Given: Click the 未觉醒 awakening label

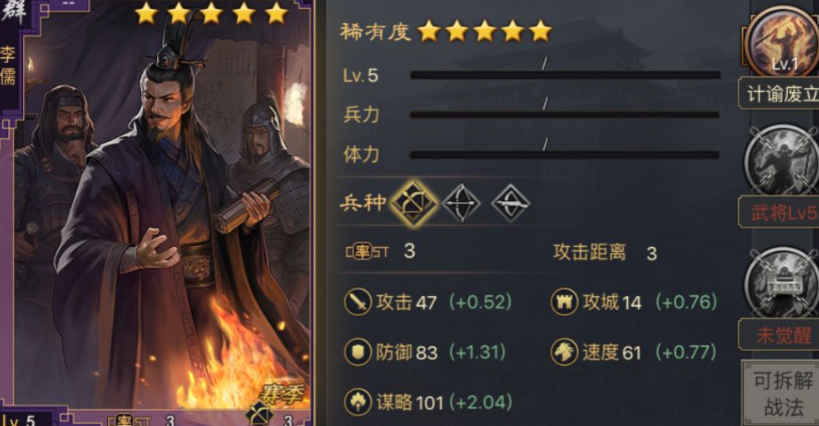Looking at the screenshot, I should [780, 335].
